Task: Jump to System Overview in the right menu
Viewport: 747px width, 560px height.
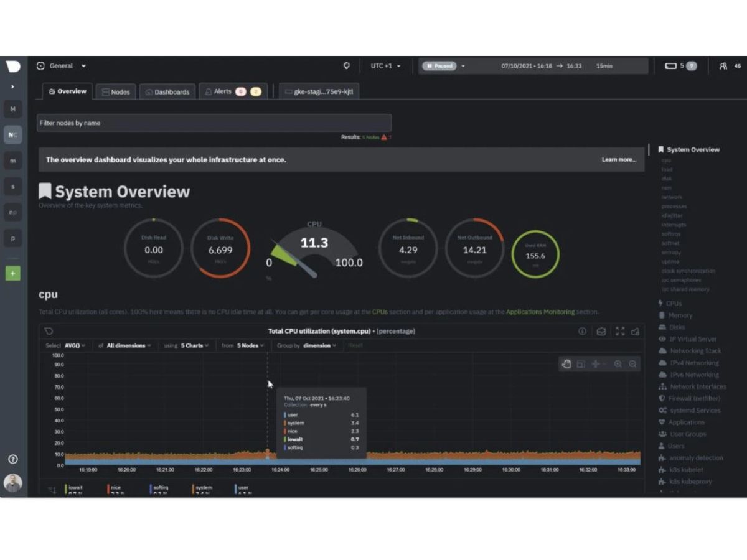Action: [x=689, y=150]
